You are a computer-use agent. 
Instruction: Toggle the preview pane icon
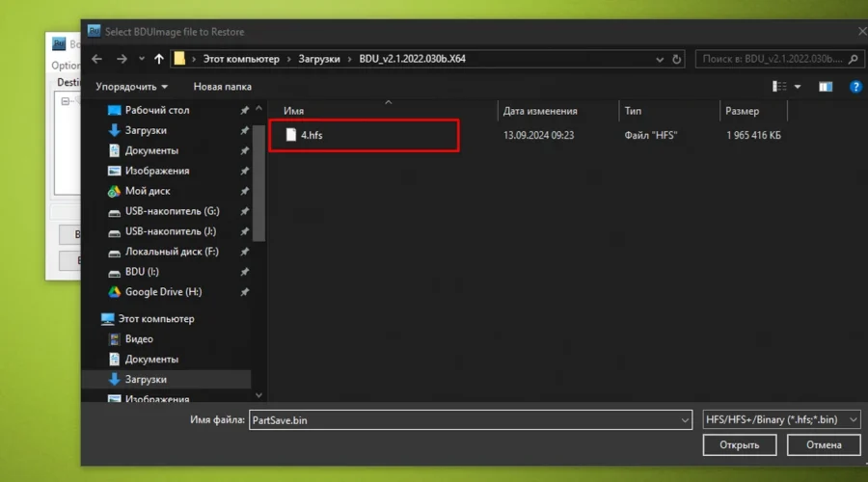coord(826,86)
